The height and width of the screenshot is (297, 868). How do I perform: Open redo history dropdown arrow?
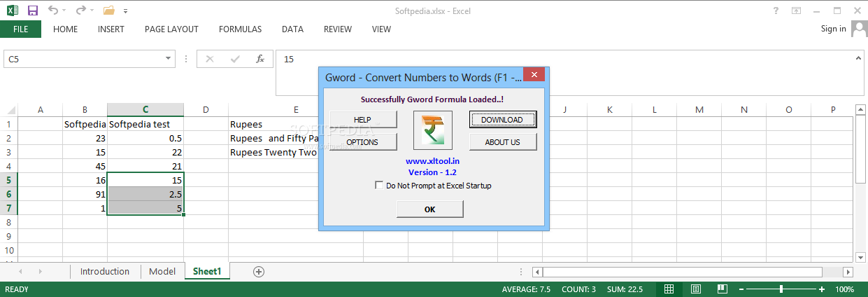tap(92, 11)
